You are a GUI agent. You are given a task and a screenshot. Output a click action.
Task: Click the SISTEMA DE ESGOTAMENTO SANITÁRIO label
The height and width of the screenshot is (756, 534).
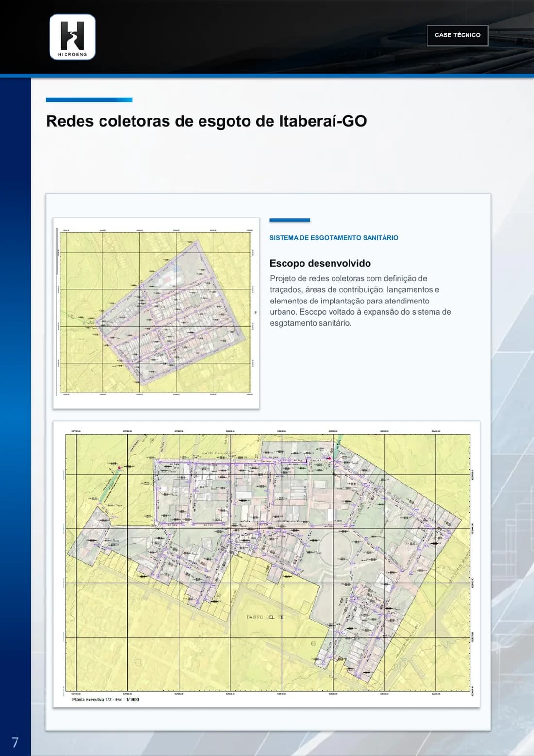tap(334, 238)
